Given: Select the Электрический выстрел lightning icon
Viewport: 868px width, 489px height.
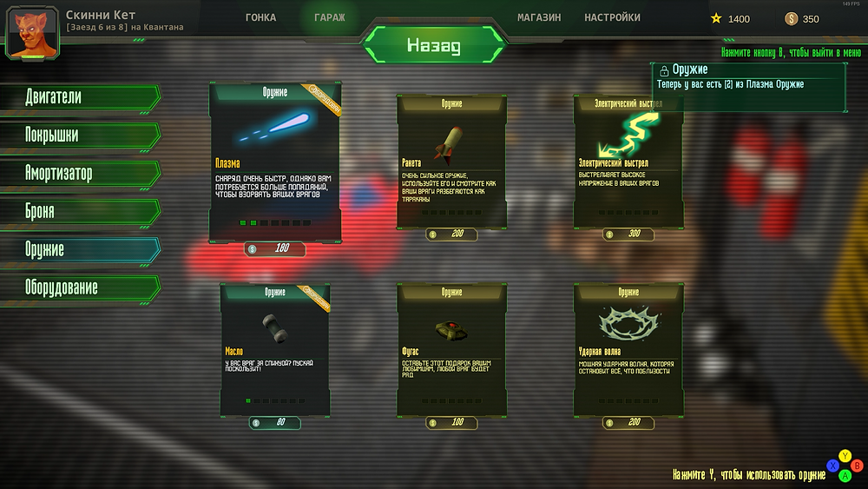Looking at the screenshot, I should click(x=628, y=135).
